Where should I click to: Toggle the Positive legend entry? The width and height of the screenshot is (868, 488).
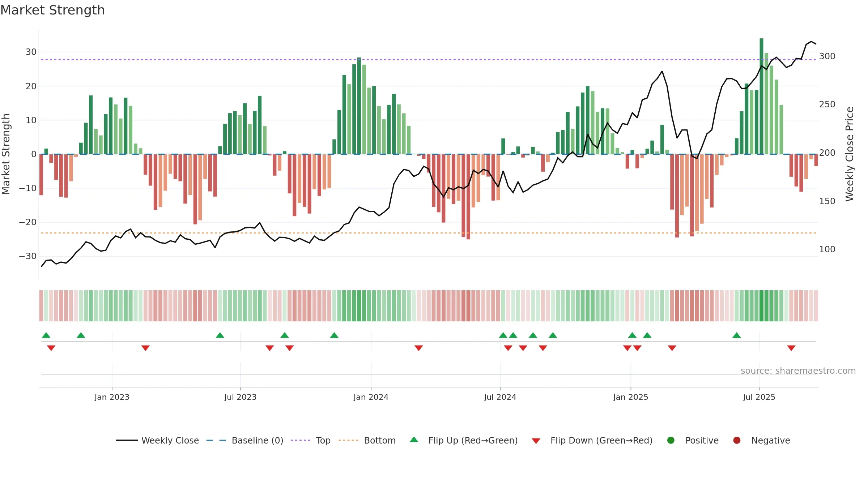693,440
